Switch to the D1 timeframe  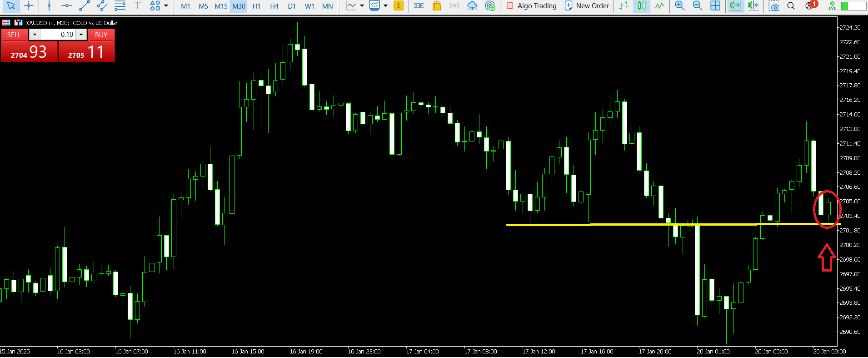[x=292, y=6]
